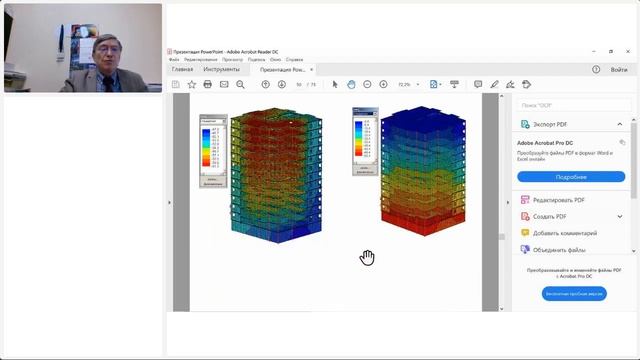Click the sign document icon
The image size is (640, 360).
(x=510, y=84)
